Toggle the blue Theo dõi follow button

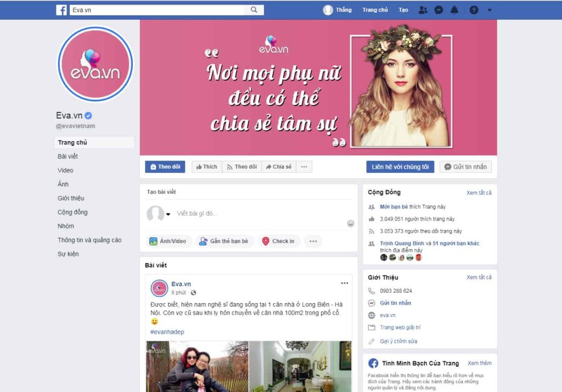click(165, 167)
